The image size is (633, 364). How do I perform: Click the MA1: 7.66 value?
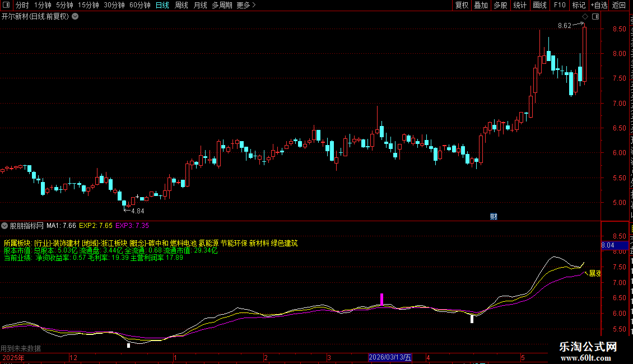pos(61,226)
